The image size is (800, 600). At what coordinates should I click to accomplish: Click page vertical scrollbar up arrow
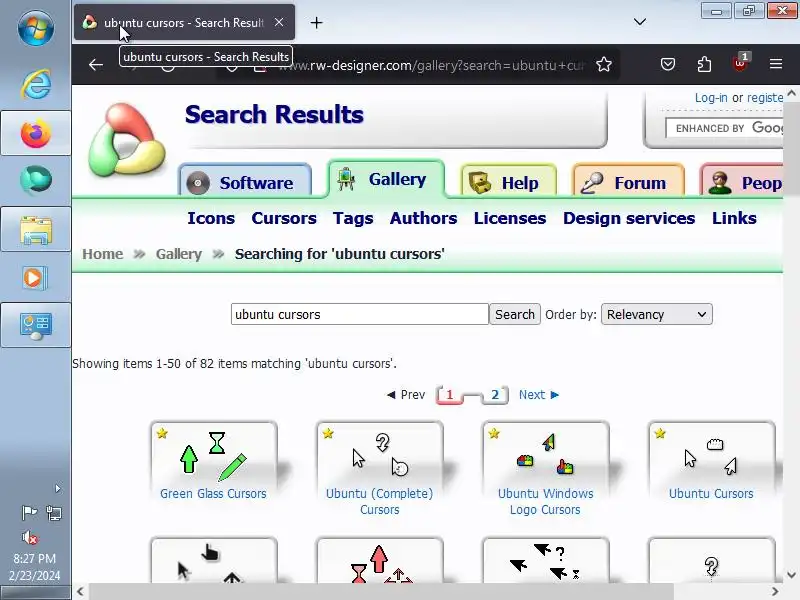click(791, 93)
